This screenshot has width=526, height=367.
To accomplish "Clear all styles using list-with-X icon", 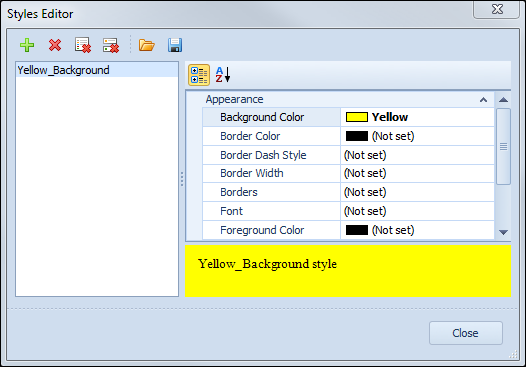I will click(x=83, y=45).
